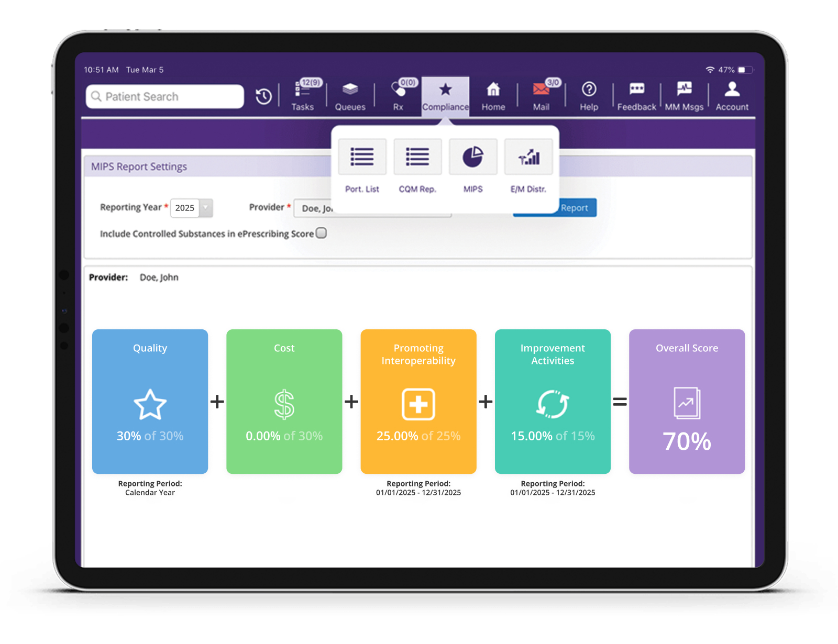Screen dimensions: 838x644
Task: Click '0.00% of 30%' cost text
Action: 284,436
